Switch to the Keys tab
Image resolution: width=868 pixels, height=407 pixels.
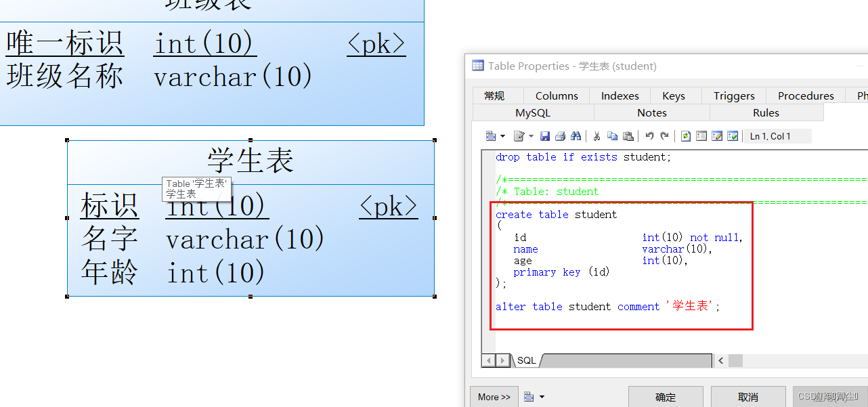(674, 95)
